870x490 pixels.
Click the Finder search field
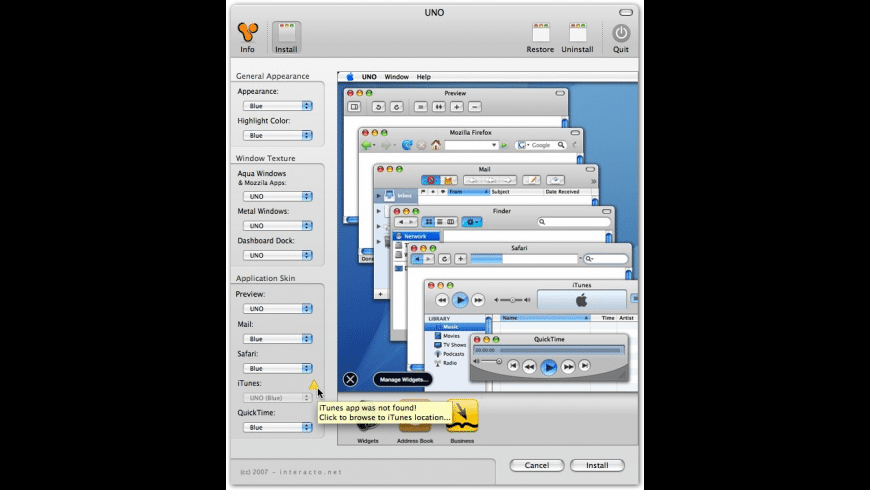574,222
